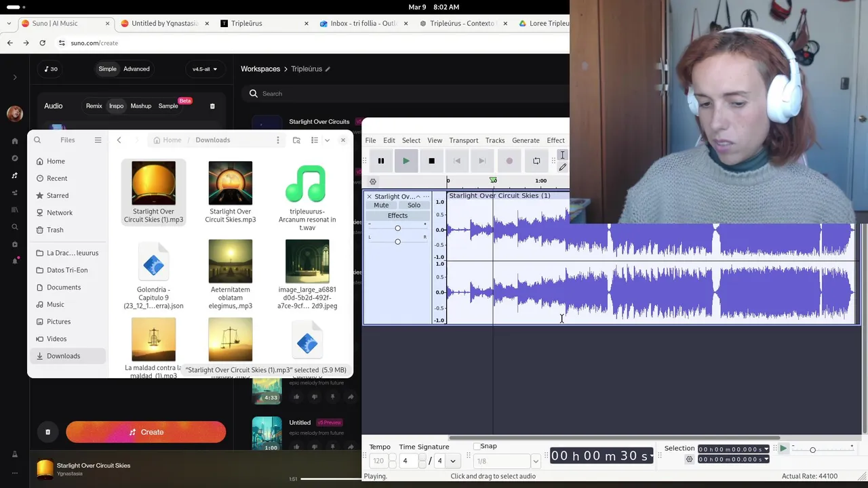Choose Remix audio option in Suno
This screenshot has height=488, width=868.
point(94,106)
